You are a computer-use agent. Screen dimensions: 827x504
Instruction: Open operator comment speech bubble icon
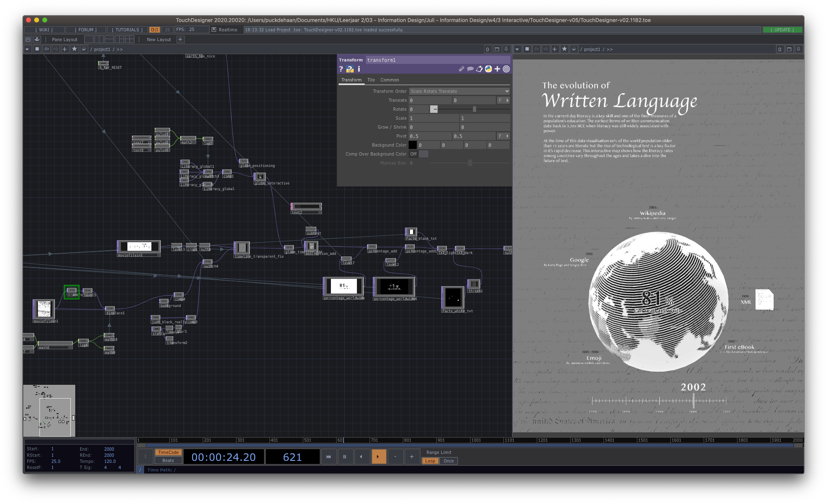(470, 69)
